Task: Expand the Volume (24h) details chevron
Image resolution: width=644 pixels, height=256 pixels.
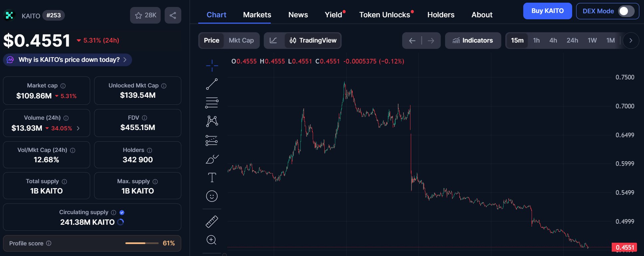Action: pyautogui.click(x=78, y=128)
